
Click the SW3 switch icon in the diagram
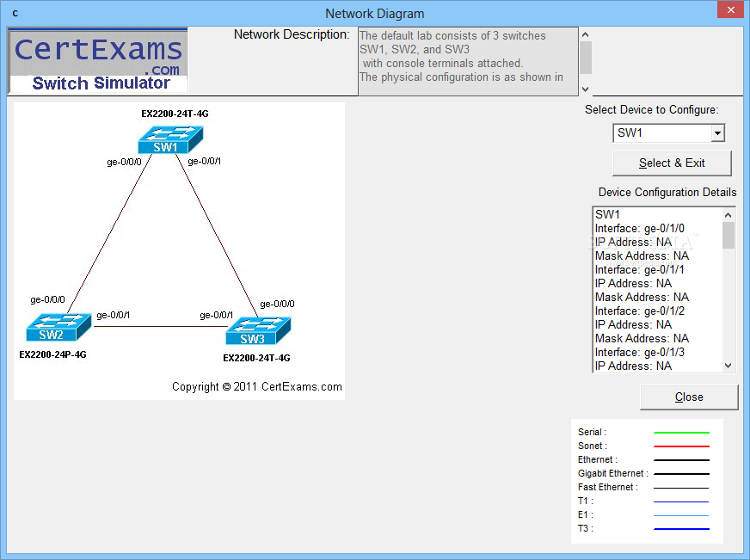tap(258, 331)
